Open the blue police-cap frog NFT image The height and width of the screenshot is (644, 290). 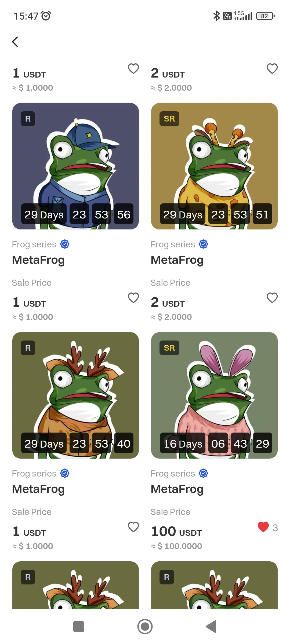(x=75, y=166)
